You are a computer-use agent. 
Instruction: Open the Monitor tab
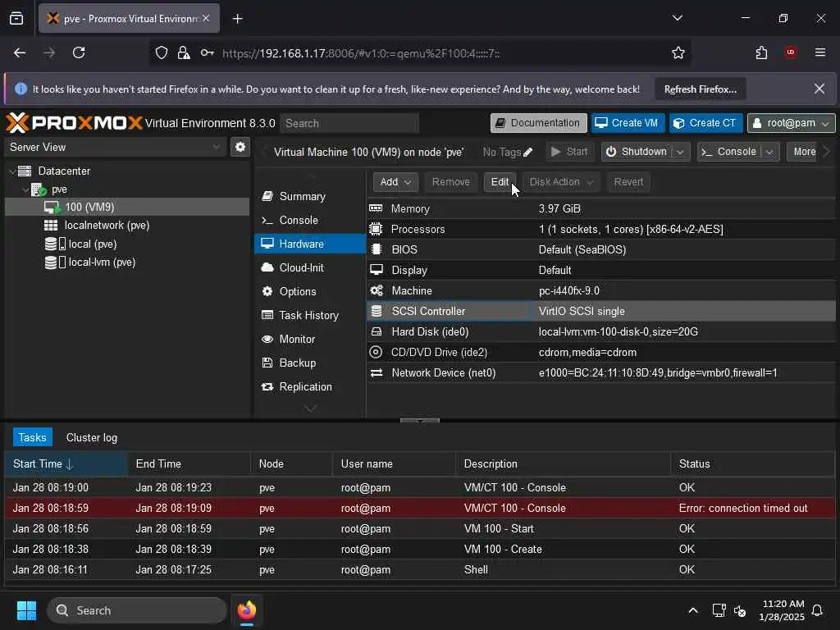tap(309, 339)
